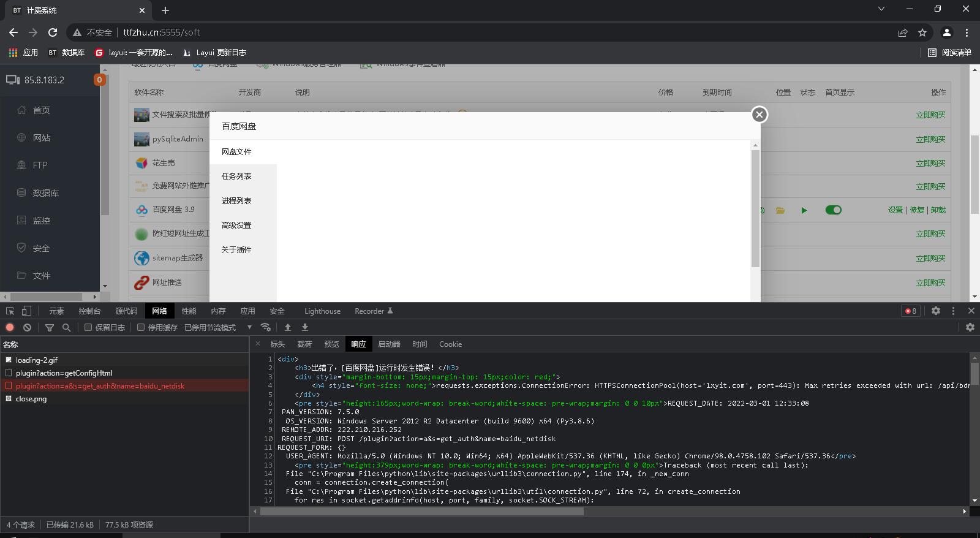Screen dimensions: 980x538
Task: Open network search magnifier icon
Action: [x=67, y=328]
